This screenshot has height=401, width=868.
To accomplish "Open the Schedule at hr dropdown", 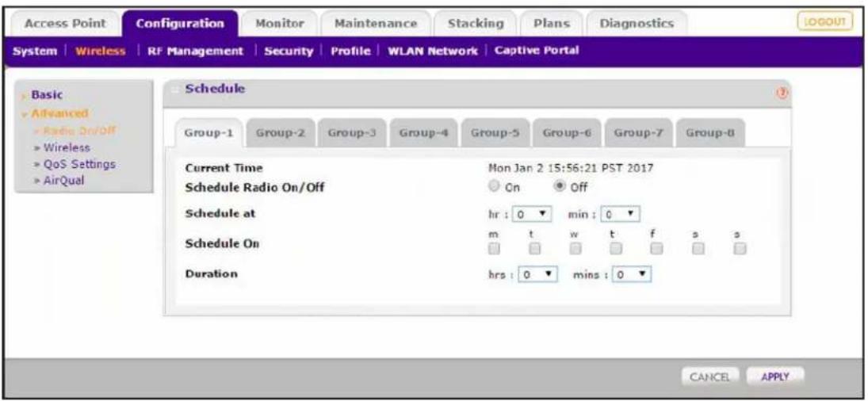I will (x=532, y=214).
